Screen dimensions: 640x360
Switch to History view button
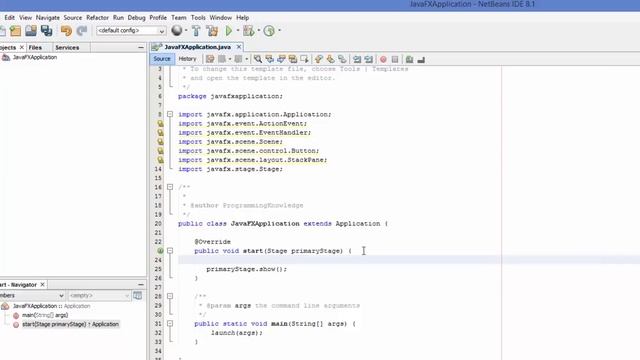tap(187, 59)
